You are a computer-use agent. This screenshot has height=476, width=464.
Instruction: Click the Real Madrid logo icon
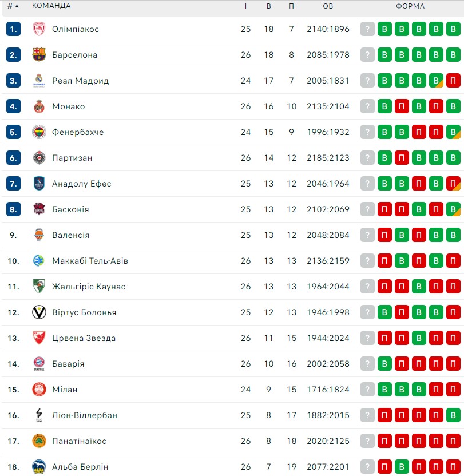tap(39, 81)
